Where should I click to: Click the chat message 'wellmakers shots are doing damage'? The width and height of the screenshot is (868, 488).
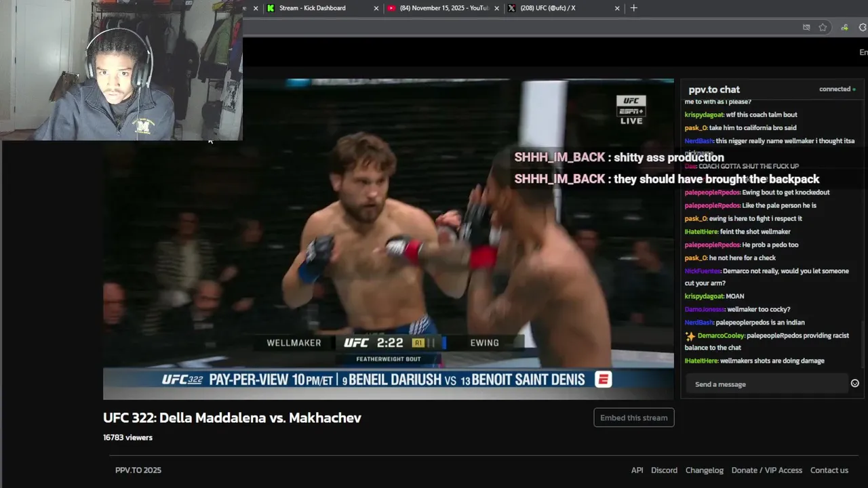(x=772, y=361)
